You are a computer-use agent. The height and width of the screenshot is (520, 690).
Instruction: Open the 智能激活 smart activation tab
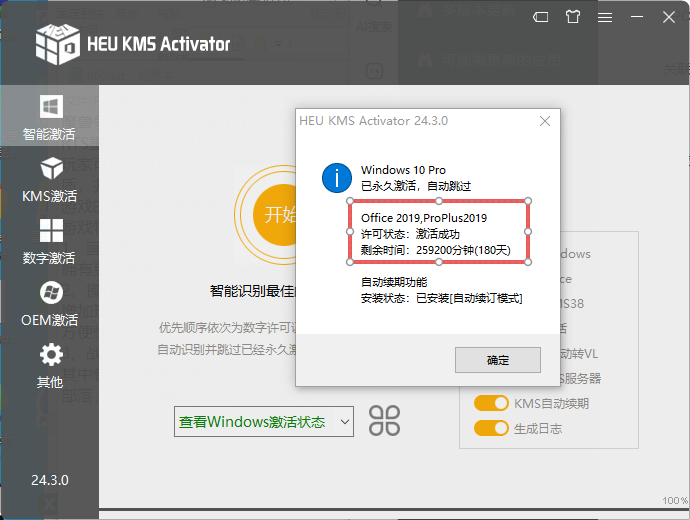coord(49,117)
